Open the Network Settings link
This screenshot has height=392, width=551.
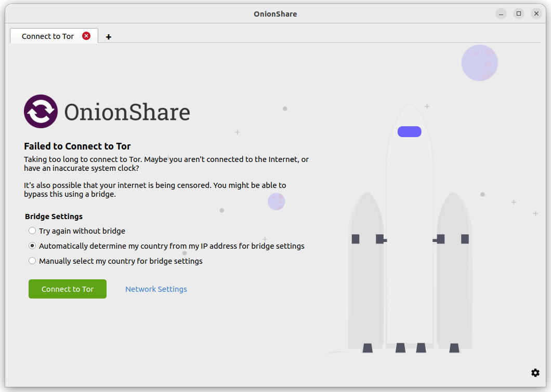(156, 289)
